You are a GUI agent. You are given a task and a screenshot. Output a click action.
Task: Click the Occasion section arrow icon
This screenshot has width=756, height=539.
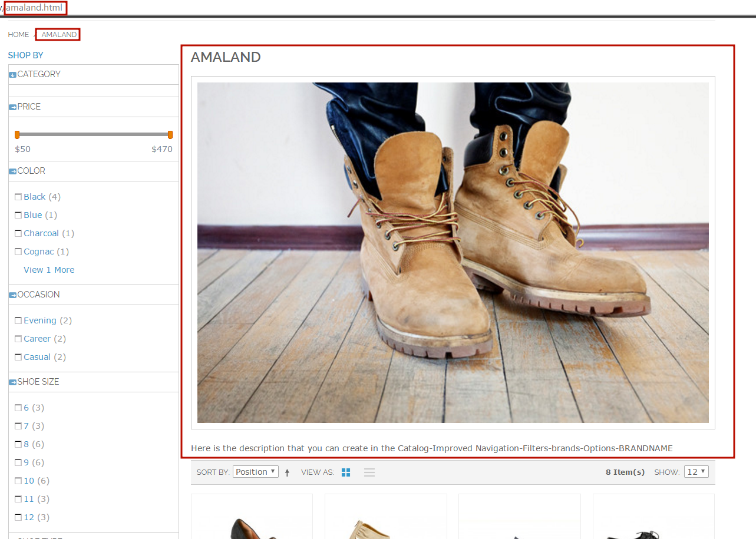pos(12,295)
